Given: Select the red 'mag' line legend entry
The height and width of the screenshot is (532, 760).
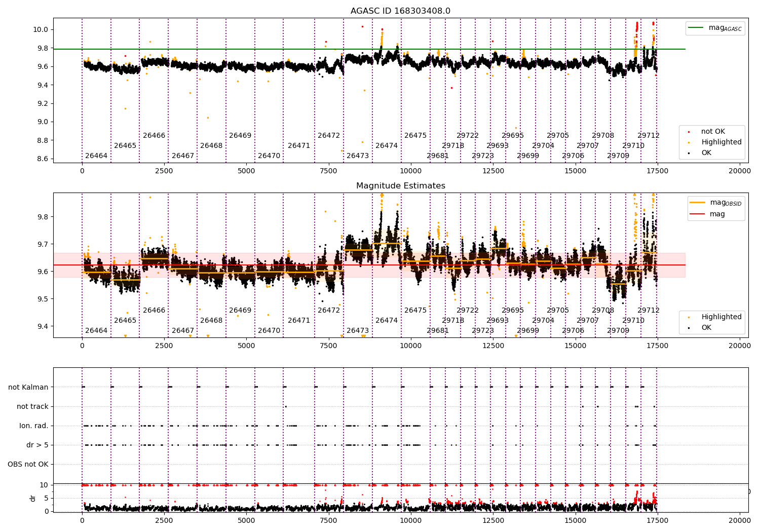Looking at the screenshot, I should pos(707,214).
